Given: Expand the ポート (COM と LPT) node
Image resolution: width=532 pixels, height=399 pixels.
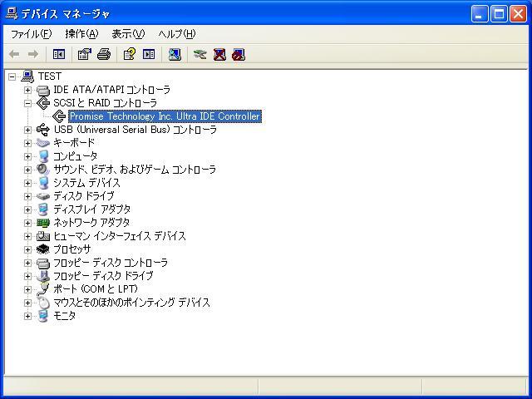Looking at the screenshot, I should coord(27,289).
